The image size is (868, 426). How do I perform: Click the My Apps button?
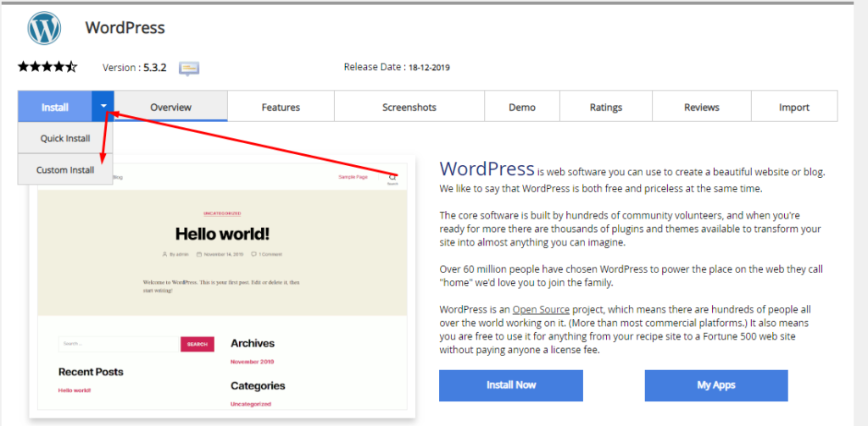[x=715, y=385]
